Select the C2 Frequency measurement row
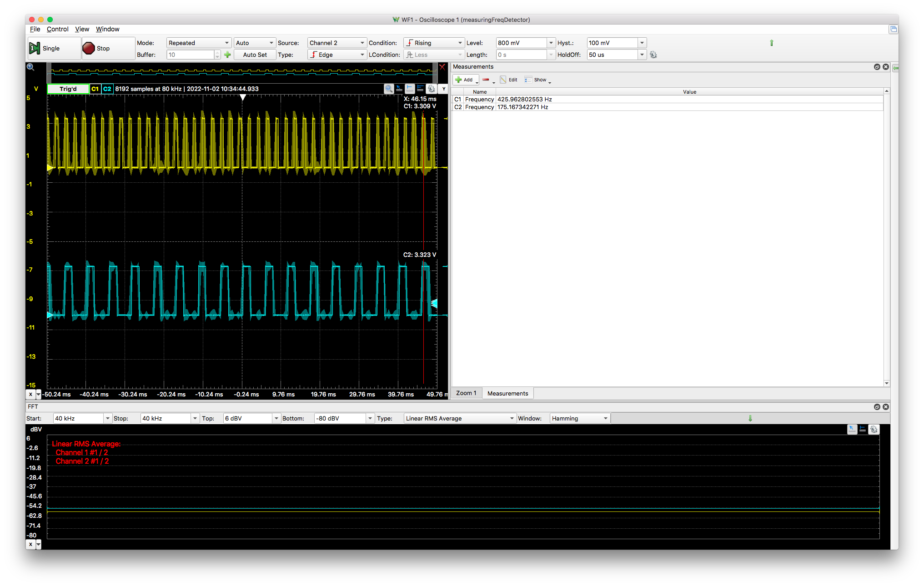 pyautogui.click(x=668, y=107)
